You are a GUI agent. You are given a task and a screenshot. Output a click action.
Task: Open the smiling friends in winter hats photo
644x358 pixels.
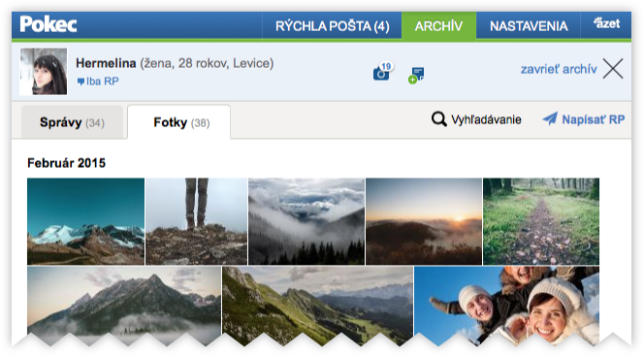506,306
